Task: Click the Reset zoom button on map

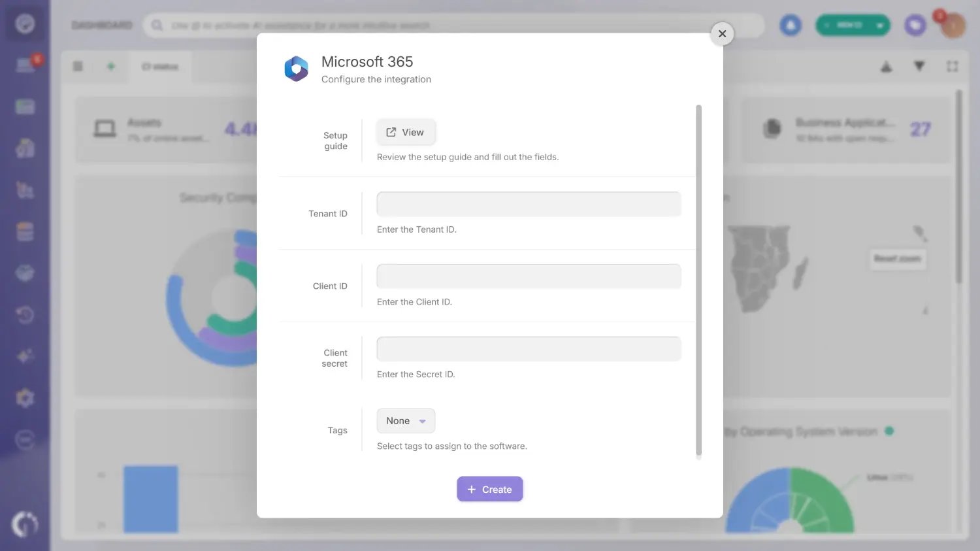Action: point(897,259)
